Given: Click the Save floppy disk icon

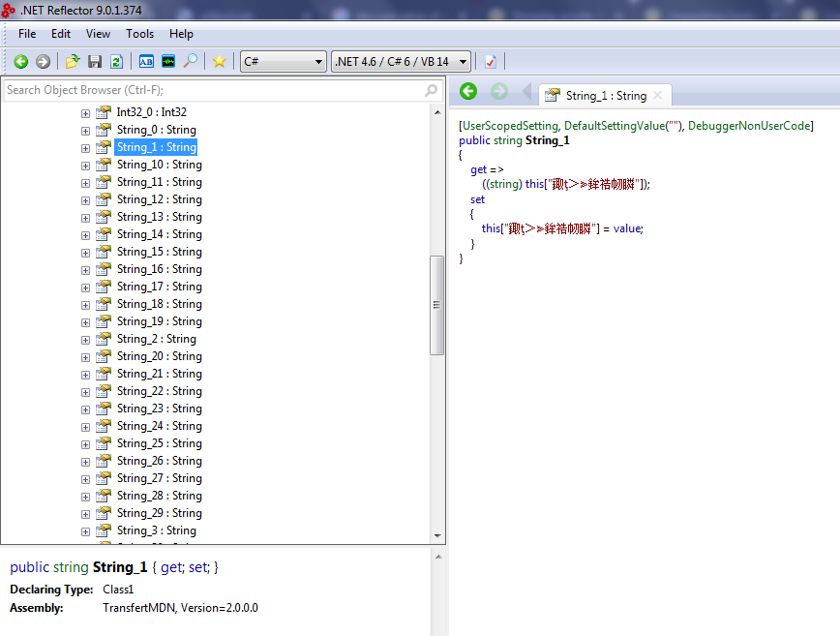Looking at the screenshot, I should pyautogui.click(x=95, y=62).
